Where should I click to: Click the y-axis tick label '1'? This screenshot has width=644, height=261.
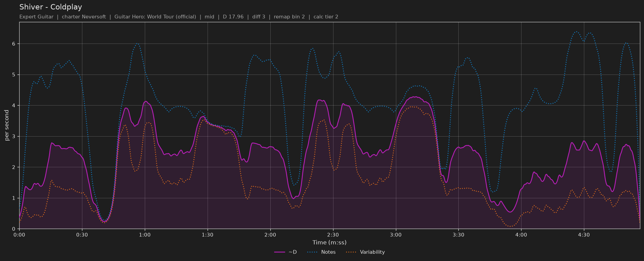[x=14, y=198]
